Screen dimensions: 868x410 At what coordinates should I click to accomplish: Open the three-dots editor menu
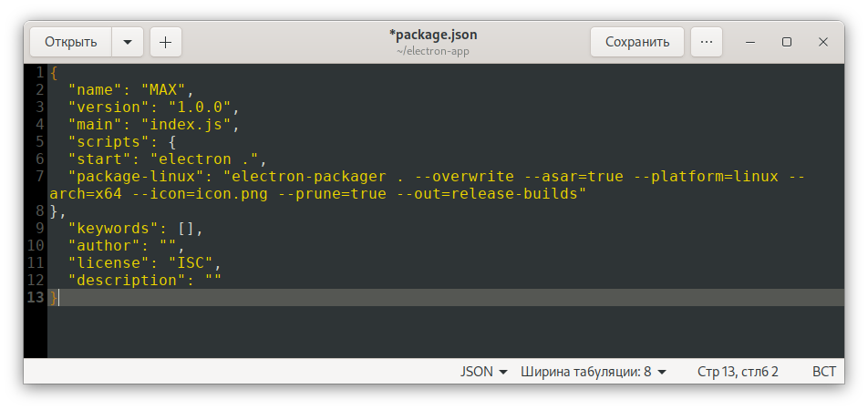707,42
